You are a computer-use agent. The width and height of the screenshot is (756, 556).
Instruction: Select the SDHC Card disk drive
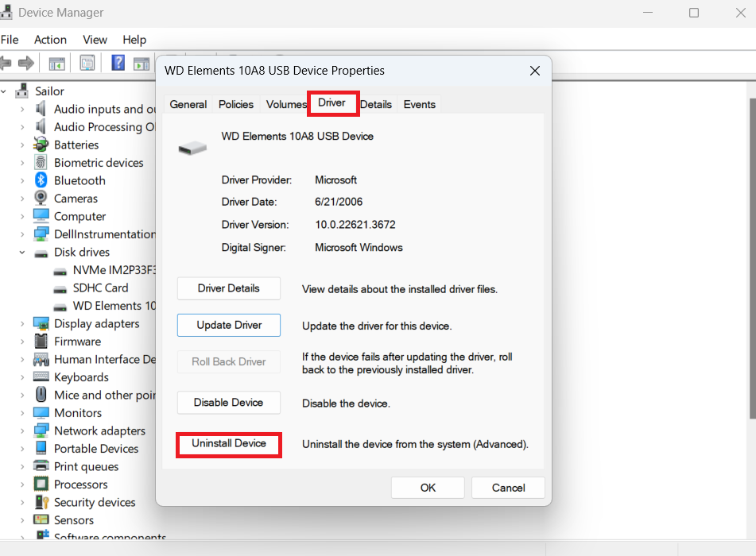101,288
